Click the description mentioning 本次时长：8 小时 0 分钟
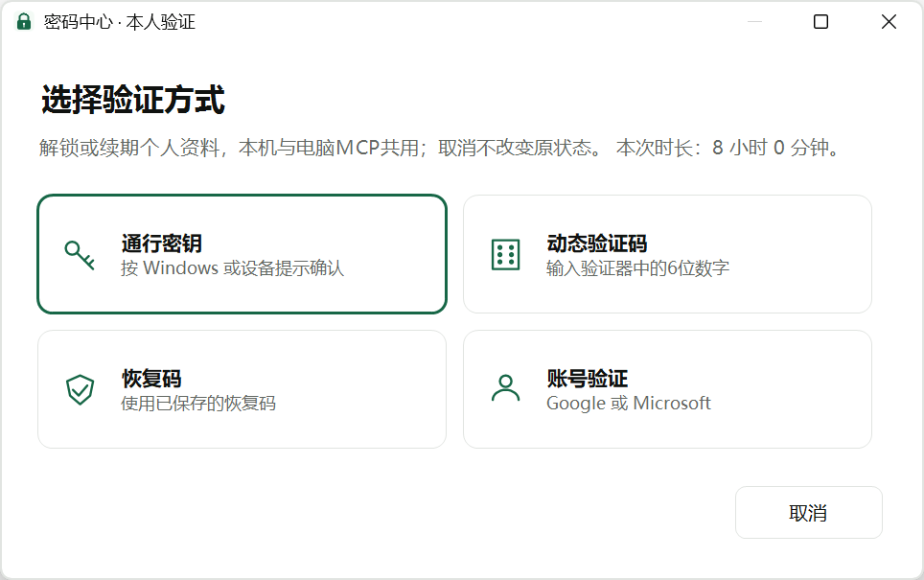This screenshot has width=924, height=580. tap(440, 148)
